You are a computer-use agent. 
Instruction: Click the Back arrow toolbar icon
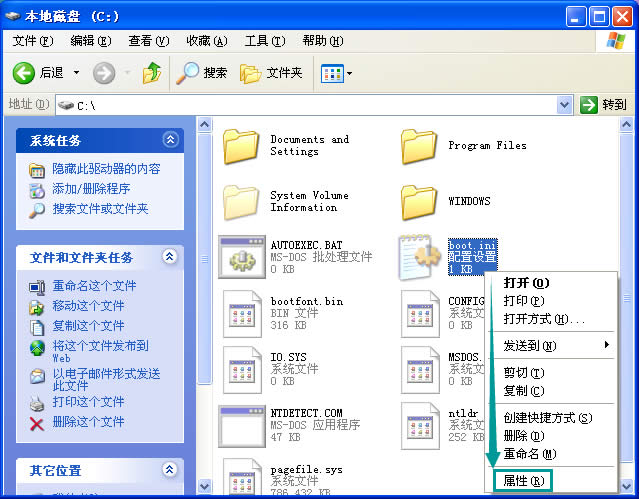click(25, 73)
